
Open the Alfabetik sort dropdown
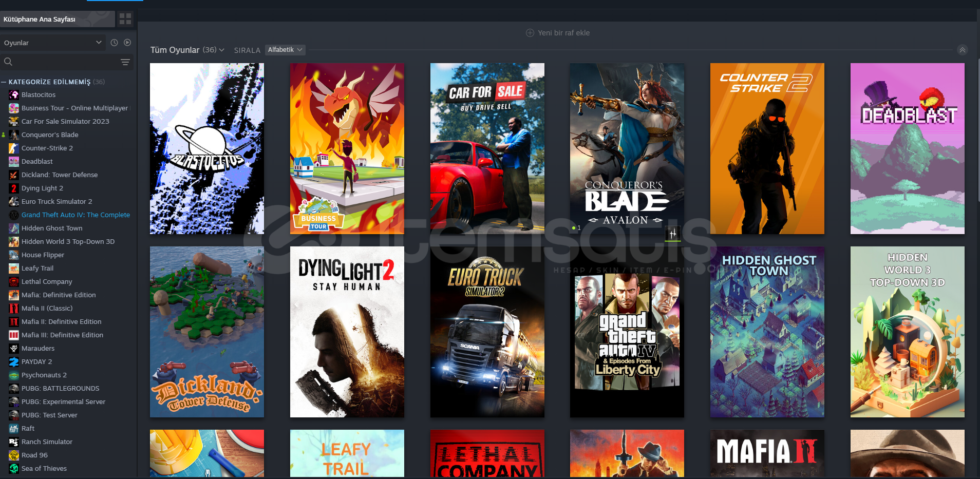click(285, 50)
